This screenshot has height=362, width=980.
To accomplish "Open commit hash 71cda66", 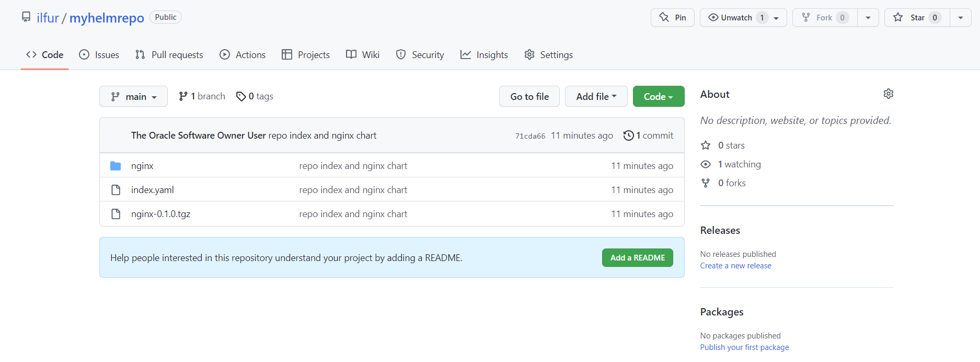I will pos(530,136).
